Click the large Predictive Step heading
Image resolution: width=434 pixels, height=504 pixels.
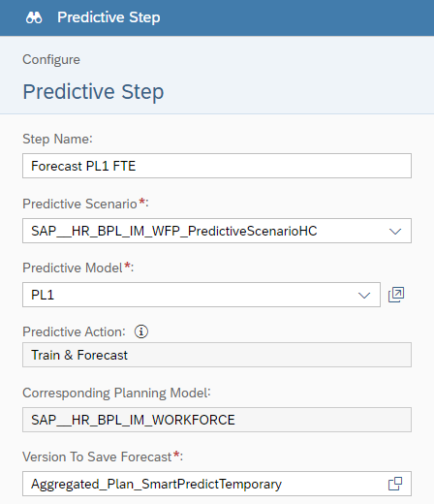[x=93, y=92]
